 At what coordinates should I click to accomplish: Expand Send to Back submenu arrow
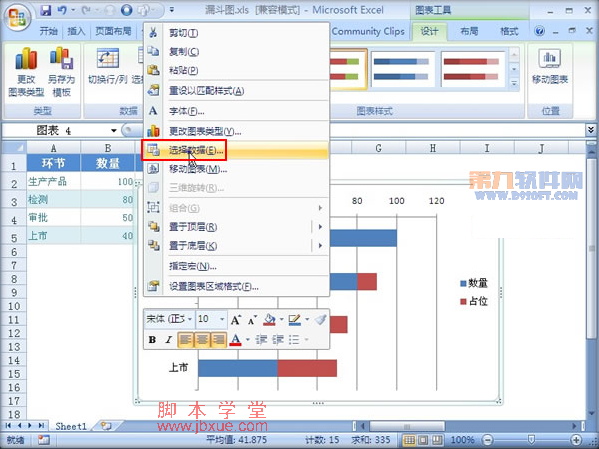tap(320, 245)
